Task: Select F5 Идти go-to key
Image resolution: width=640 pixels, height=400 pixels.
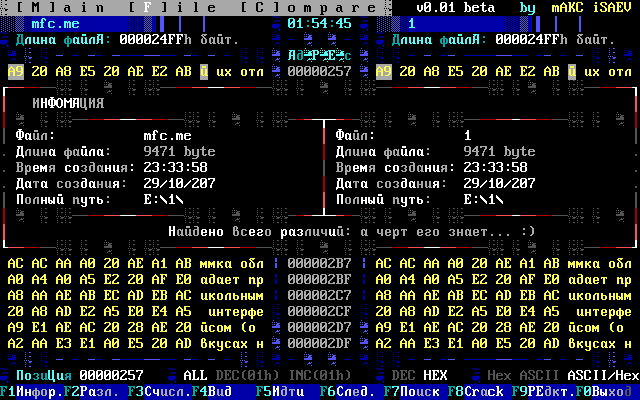Action: click(x=283, y=391)
